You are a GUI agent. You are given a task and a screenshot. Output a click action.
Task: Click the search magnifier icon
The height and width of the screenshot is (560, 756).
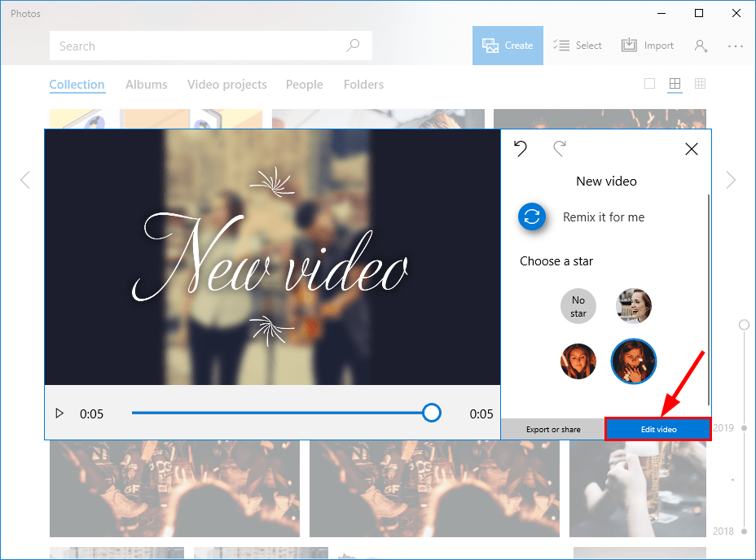click(x=353, y=46)
